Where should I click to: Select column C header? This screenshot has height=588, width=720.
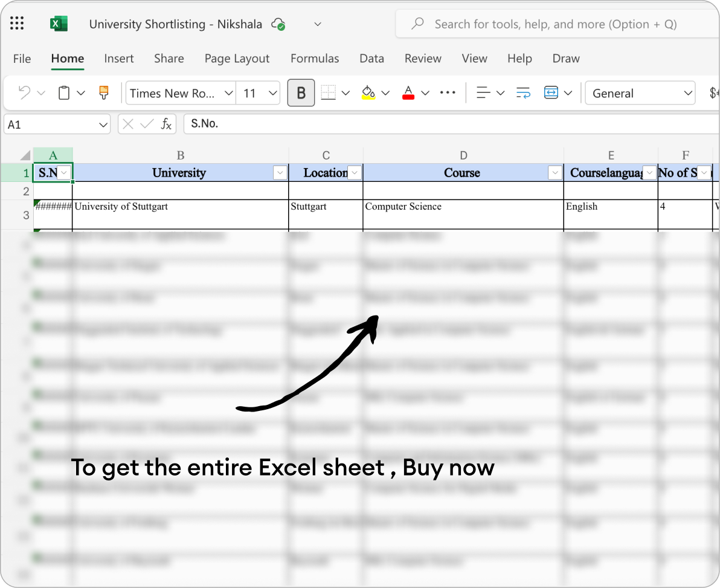[326, 155]
